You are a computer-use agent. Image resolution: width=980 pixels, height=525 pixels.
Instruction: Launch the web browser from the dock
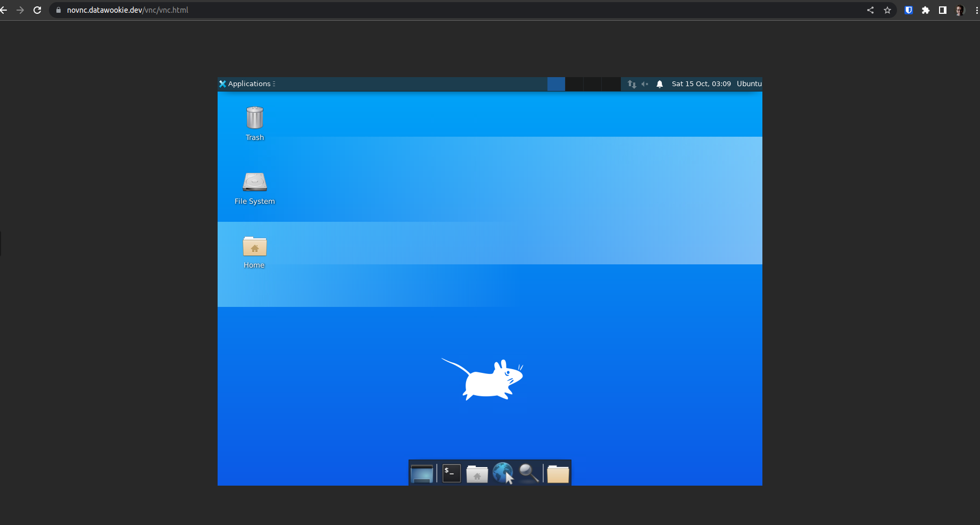(x=502, y=472)
